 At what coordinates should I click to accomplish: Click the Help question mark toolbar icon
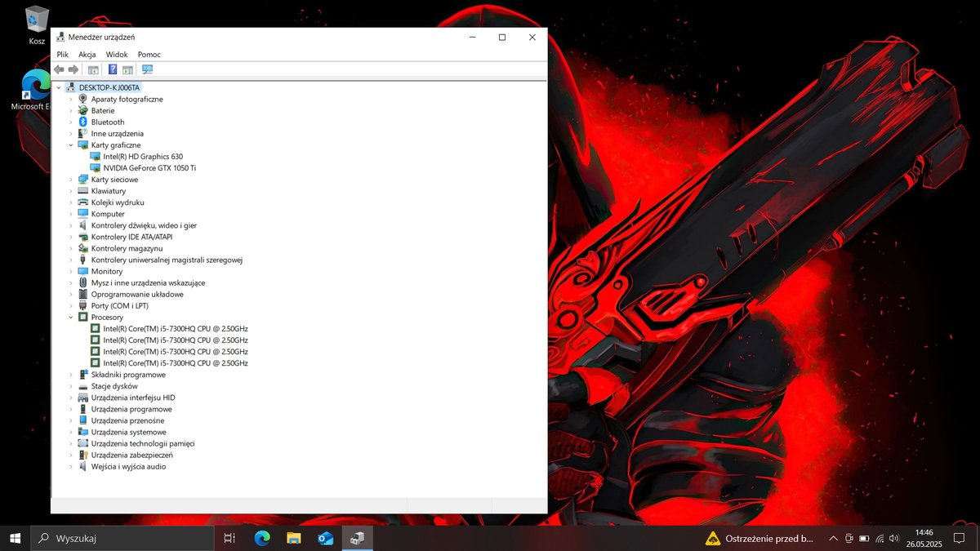pos(113,70)
